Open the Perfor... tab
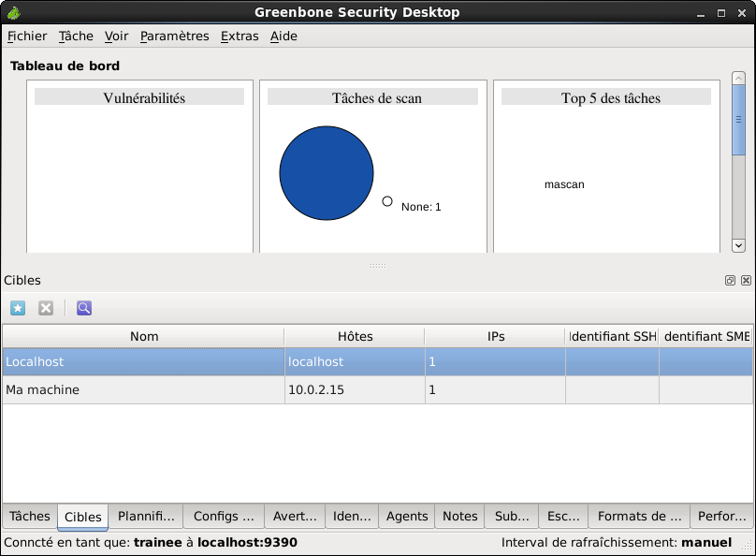Screen dimensions: 756x556 coord(721,517)
